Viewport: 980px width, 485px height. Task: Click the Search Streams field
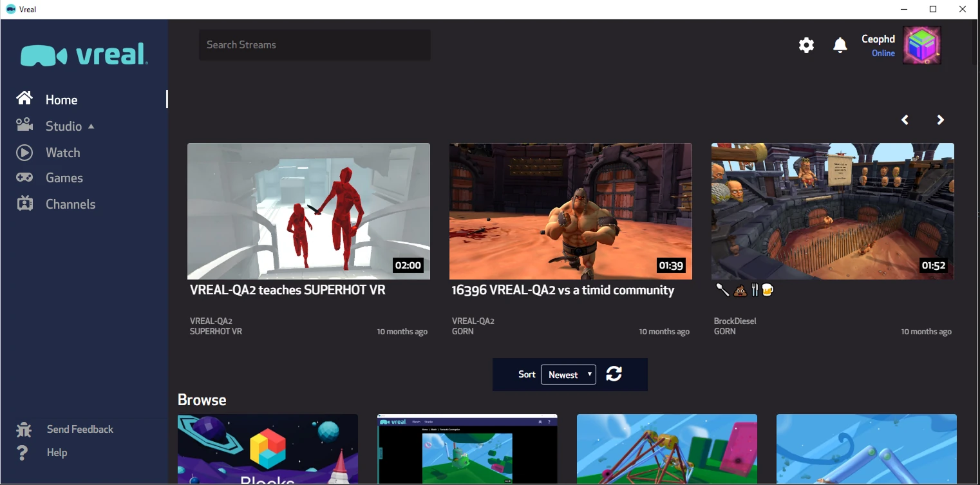click(x=314, y=45)
